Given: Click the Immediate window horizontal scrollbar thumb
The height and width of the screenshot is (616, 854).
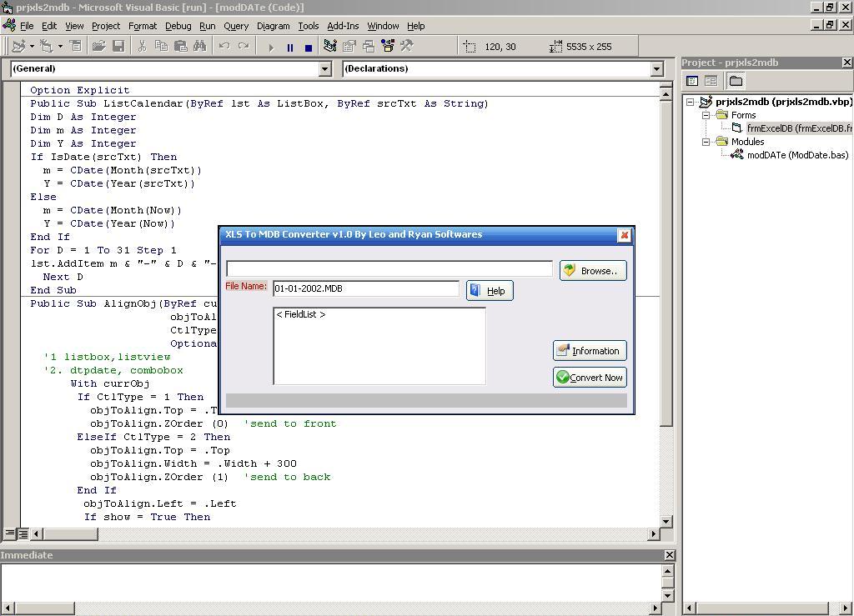Looking at the screenshot, I should 45,608.
